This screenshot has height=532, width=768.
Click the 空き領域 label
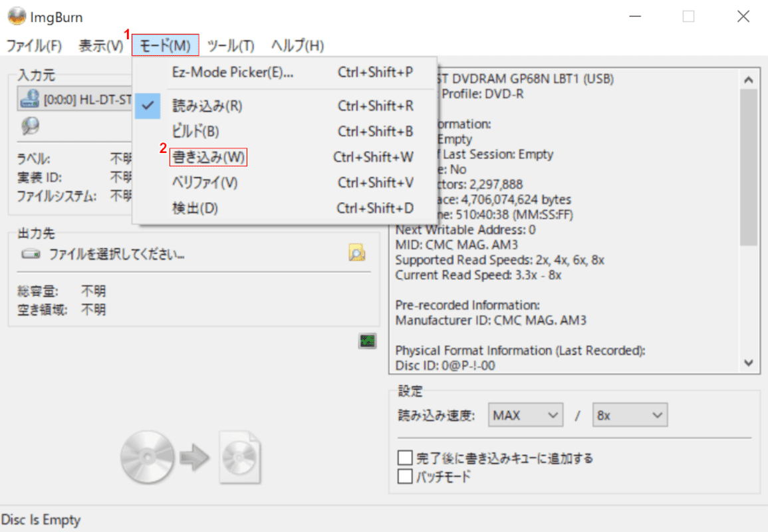[42, 310]
